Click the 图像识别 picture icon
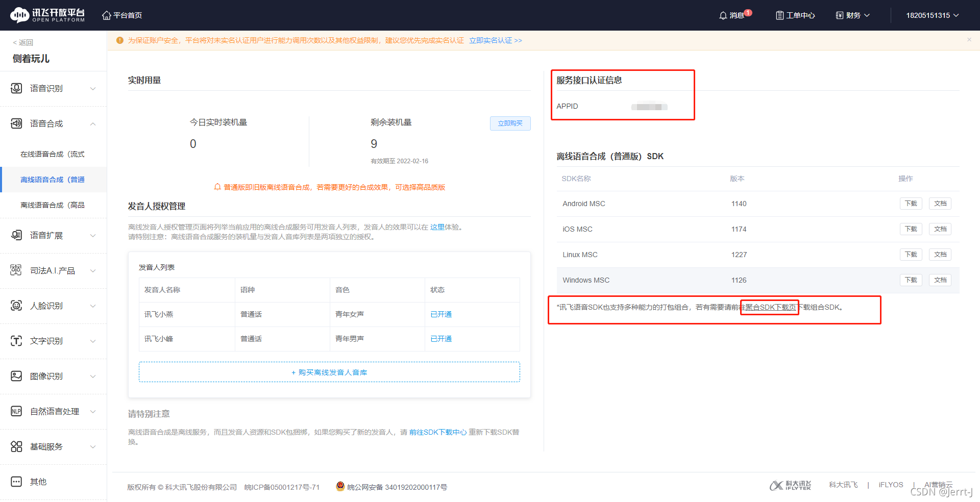This screenshot has height=502, width=980. click(16, 376)
